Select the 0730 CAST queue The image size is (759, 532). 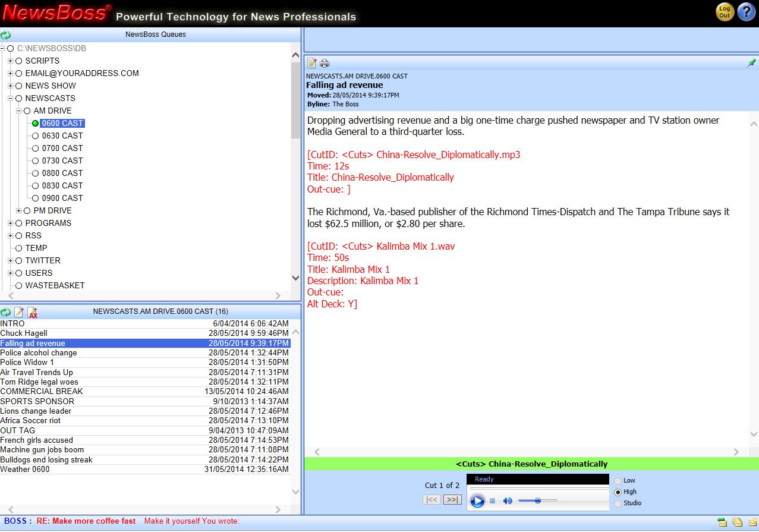[x=62, y=160]
